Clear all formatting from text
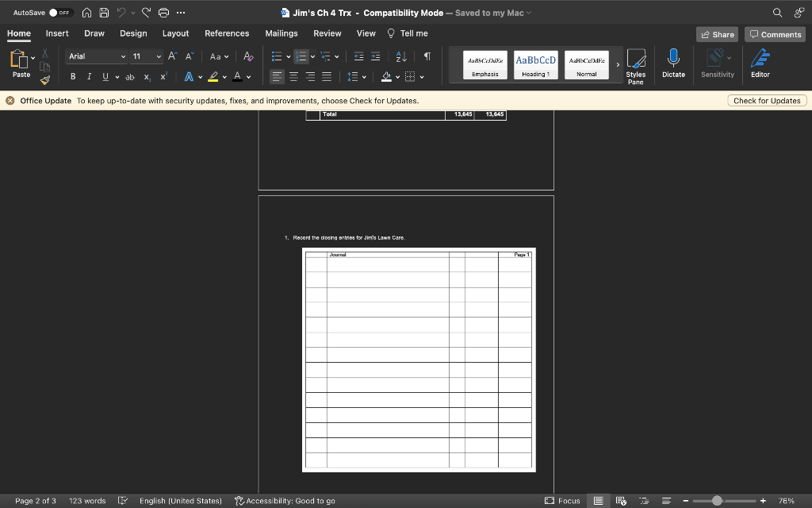Viewport: 812px width, 508px height. tap(248, 56)
